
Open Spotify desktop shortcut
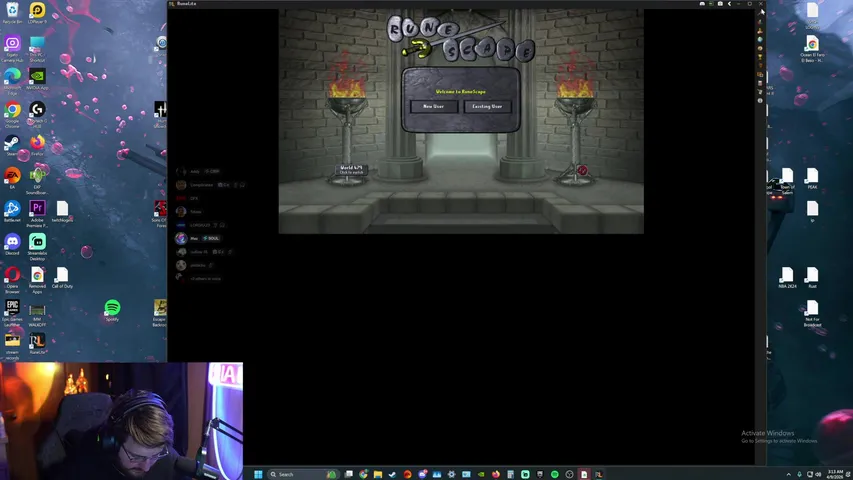pos(112,310)
